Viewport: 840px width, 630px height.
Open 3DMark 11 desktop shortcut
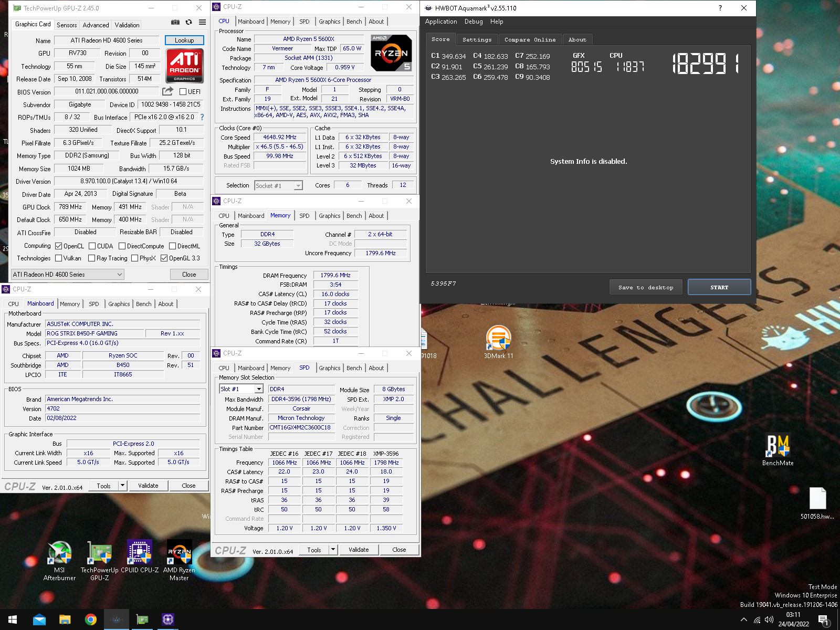click(498, 342)
